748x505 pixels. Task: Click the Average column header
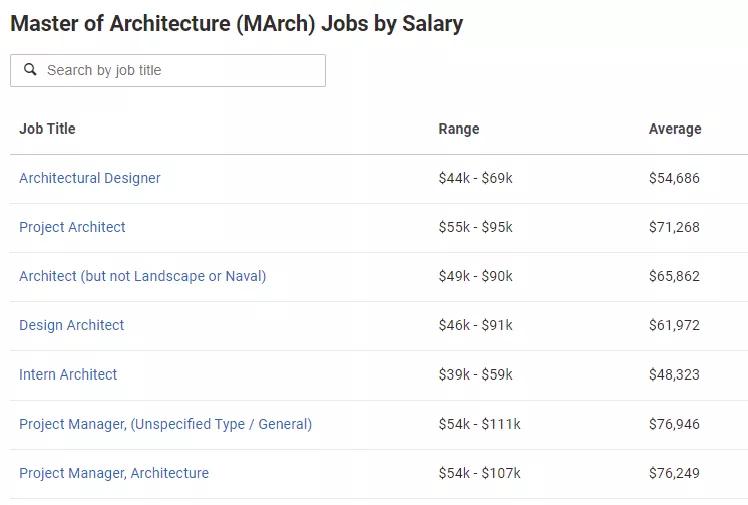pos(675,129)
